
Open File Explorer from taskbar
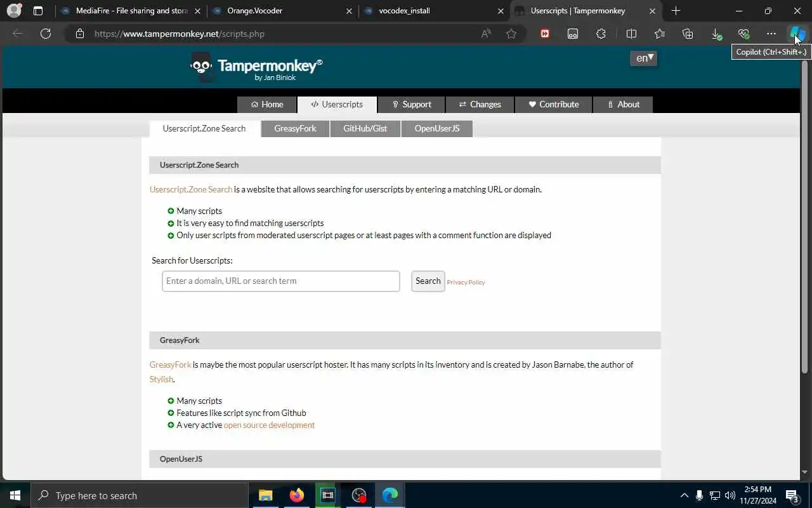point(265,495)
